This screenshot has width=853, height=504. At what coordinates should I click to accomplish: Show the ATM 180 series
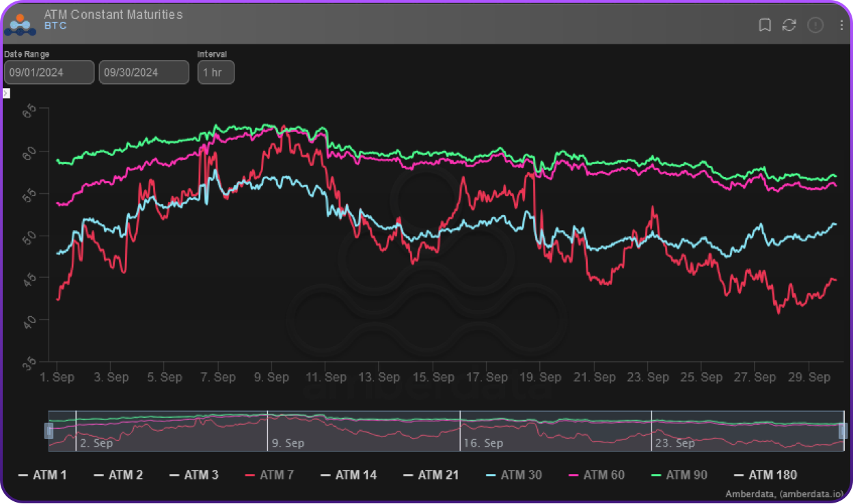765,475
